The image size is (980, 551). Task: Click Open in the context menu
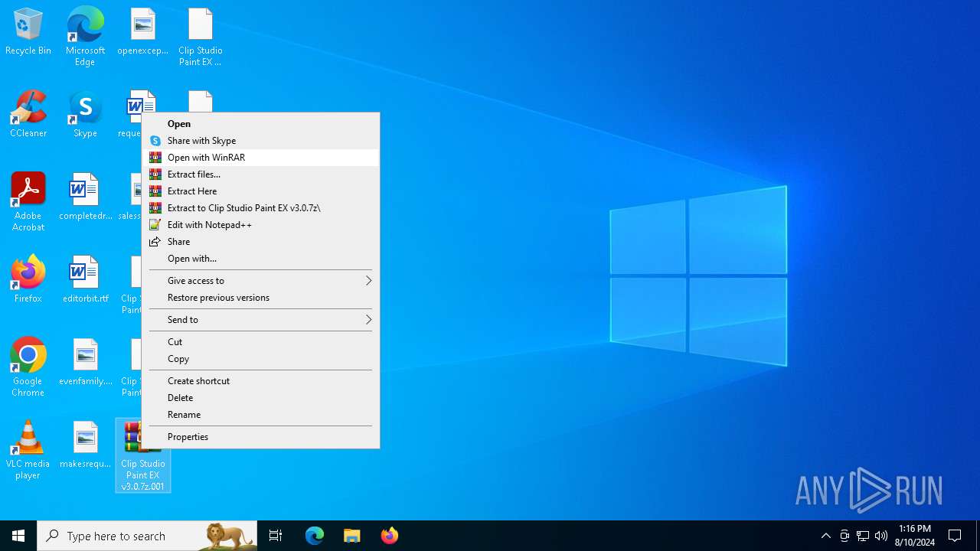click(260, 124)
